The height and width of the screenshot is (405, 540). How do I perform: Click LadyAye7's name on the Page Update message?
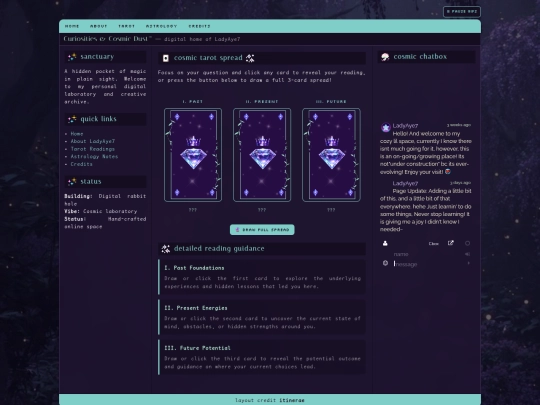pos(405,183)
